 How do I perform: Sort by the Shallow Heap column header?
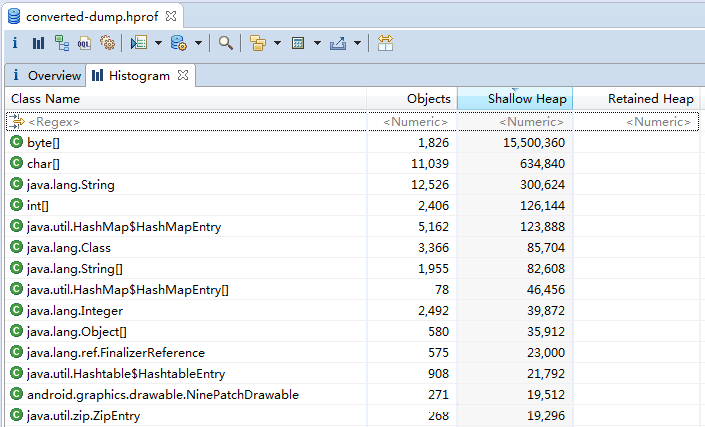515,98
